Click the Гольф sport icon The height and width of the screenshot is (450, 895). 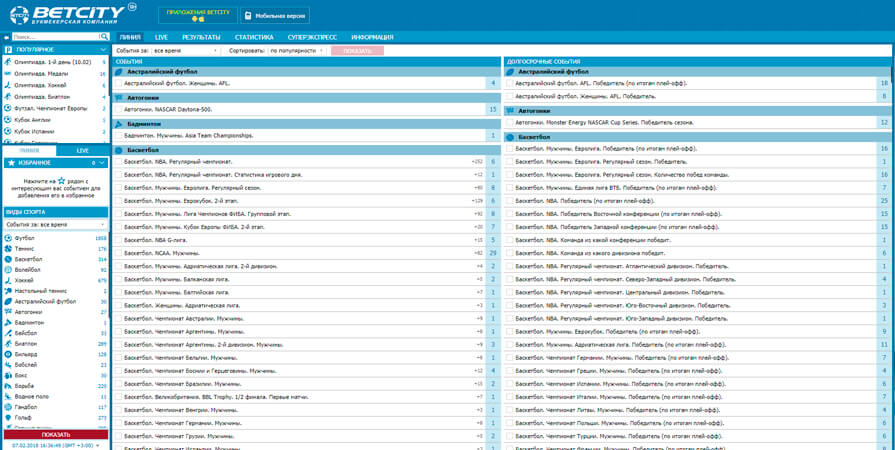[8, 418]
